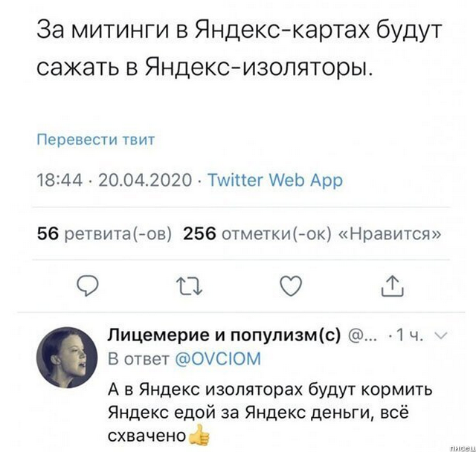Screen dimensions: 476x452
Task: Click the thumbs-up emoji in the reply
Action: (x=199, y=436)
